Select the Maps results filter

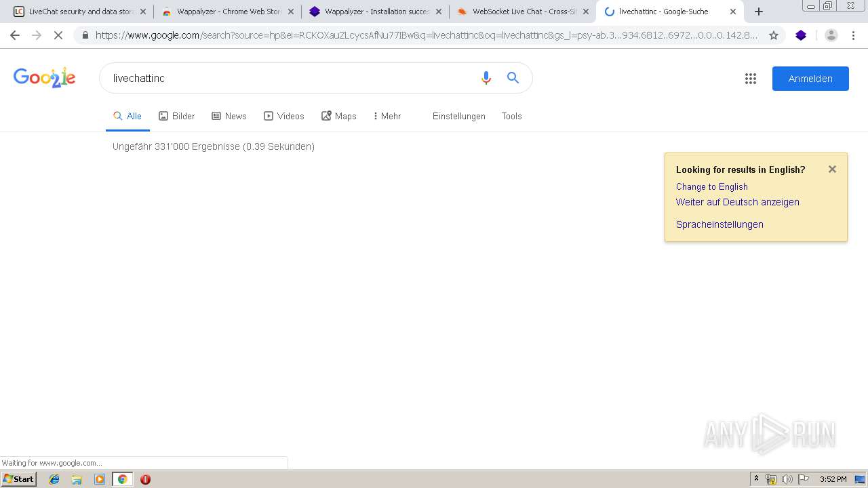click(339, 116)
